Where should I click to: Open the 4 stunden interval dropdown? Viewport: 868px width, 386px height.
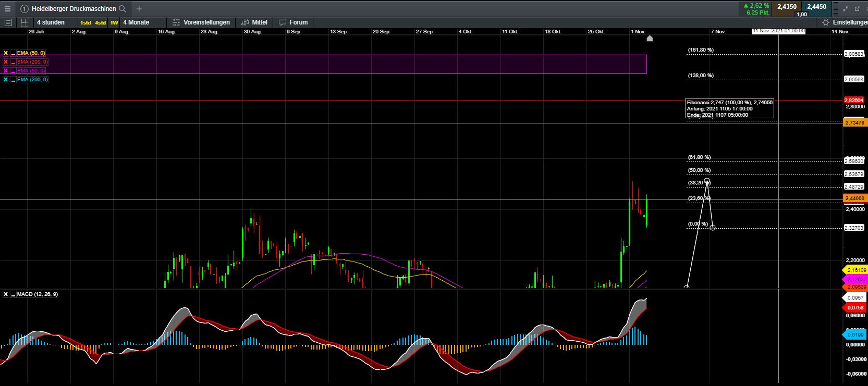(51, 22)
